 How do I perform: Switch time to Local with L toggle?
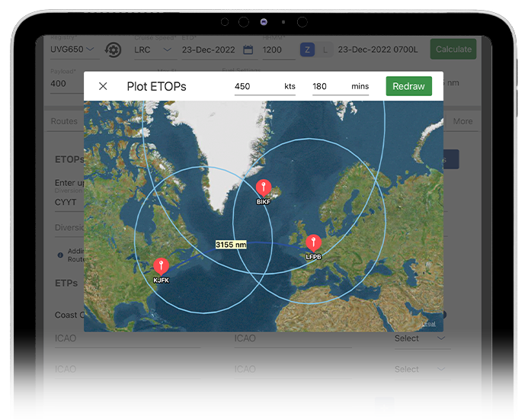pyautogui.click(x=325, y=50)
